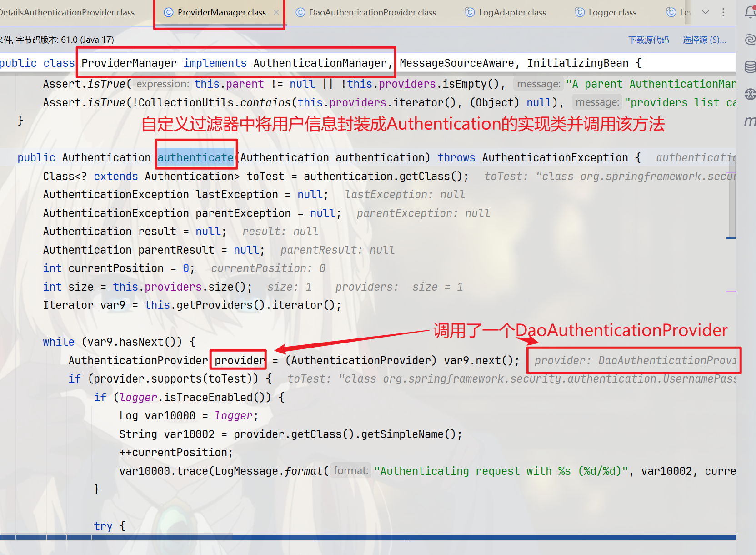756x555 pixels.
Task: Click ++currentPosition statement
Action: point(176,453)
